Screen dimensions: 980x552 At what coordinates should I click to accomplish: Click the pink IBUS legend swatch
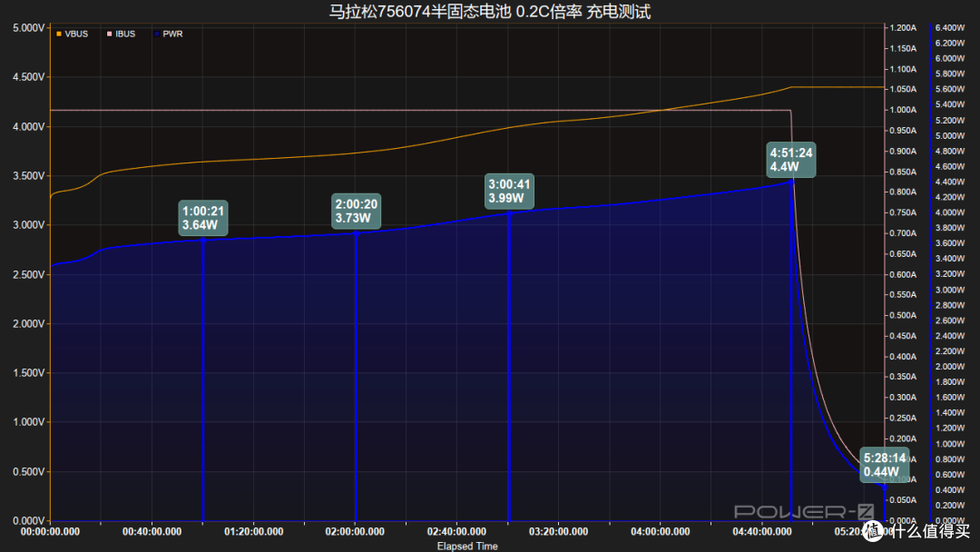110,34
